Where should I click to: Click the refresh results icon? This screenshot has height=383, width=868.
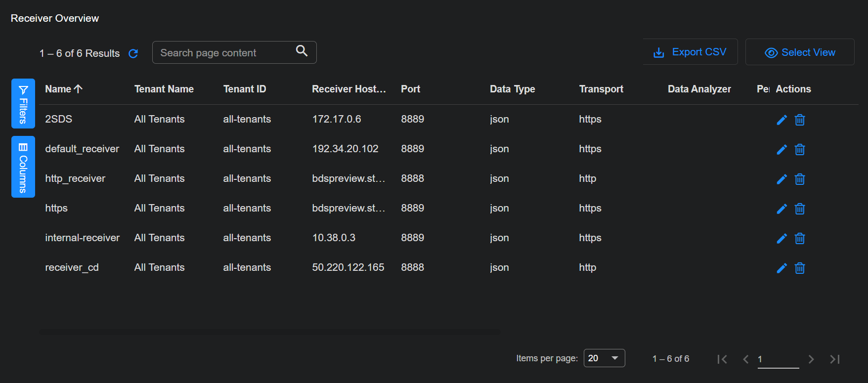tap(133, 53)
